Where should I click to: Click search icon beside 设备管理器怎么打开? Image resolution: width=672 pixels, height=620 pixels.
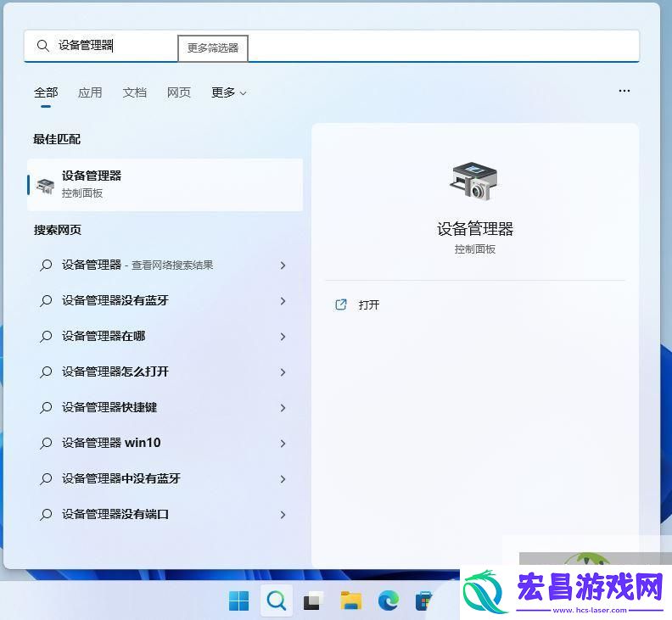(46, 372)
